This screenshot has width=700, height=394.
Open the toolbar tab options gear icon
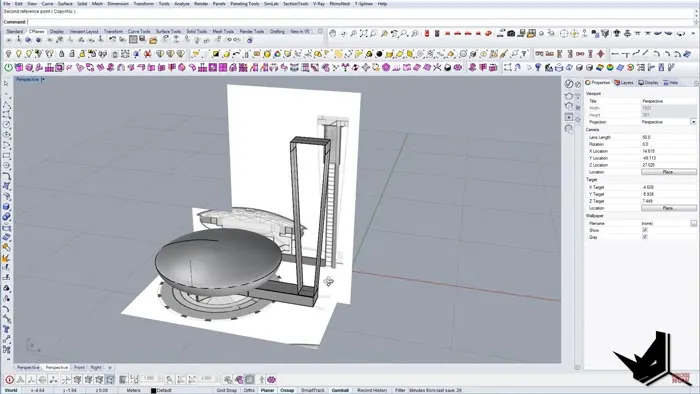click(x=320, y=31)
